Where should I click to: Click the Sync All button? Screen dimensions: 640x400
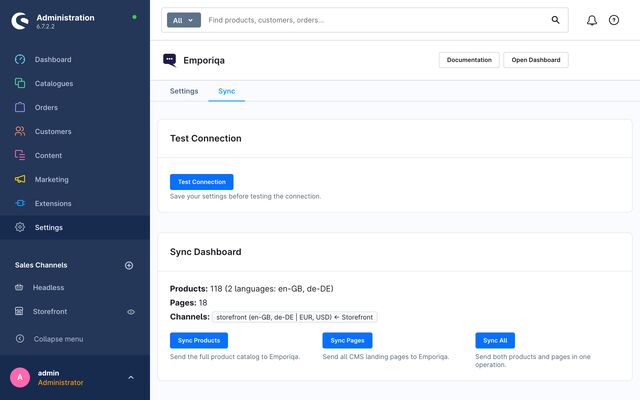(495, 340)
